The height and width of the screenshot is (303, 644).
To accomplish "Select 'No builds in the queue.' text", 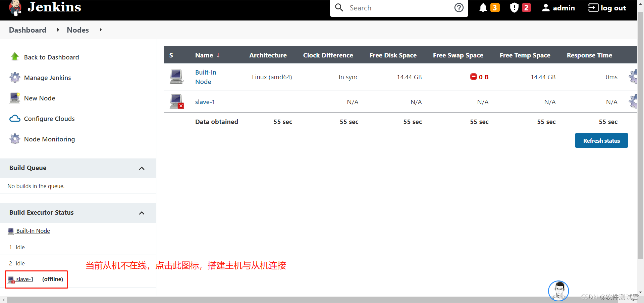I will pos(36,186).
